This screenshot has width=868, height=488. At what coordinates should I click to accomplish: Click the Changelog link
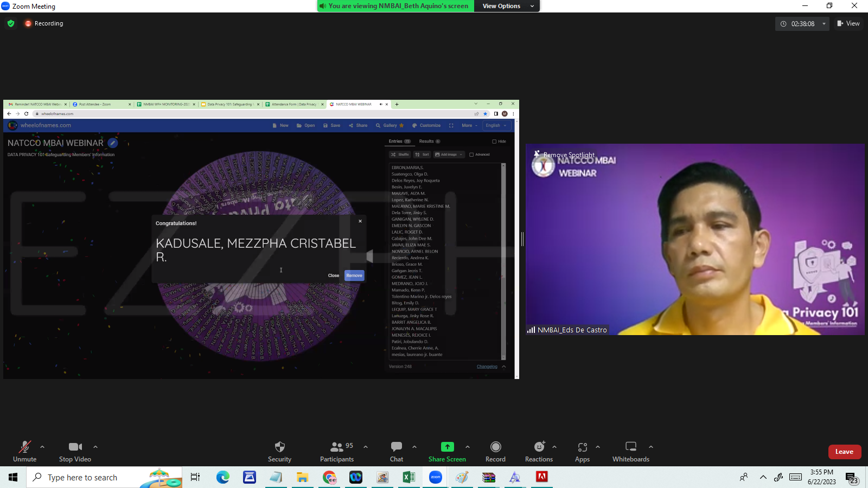click(x=487, y=367)
